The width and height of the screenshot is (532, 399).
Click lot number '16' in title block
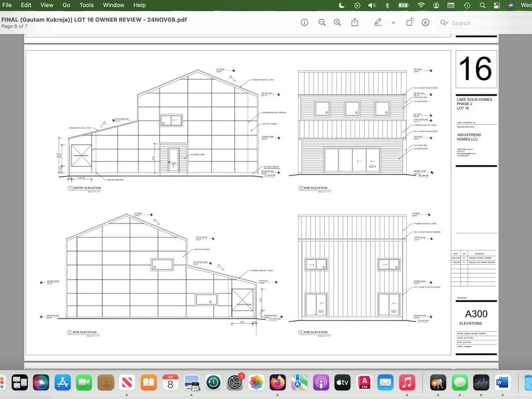click(x=475, y=69)
